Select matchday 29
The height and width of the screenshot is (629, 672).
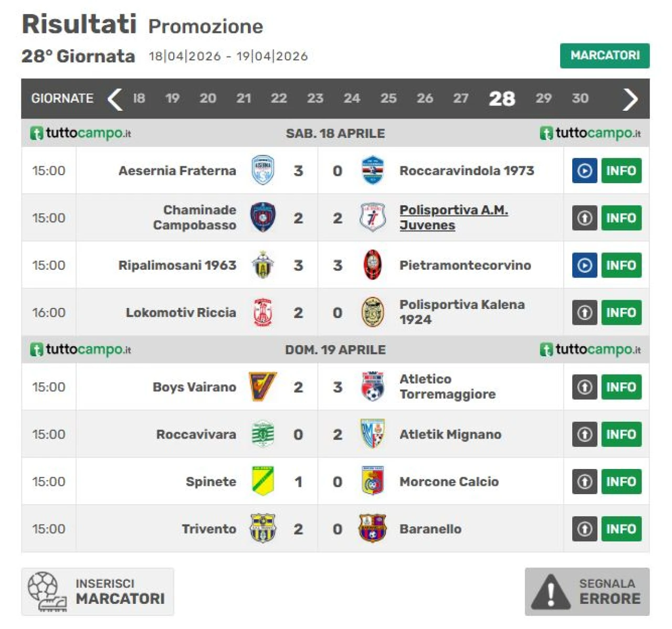[x=543, y=99]
